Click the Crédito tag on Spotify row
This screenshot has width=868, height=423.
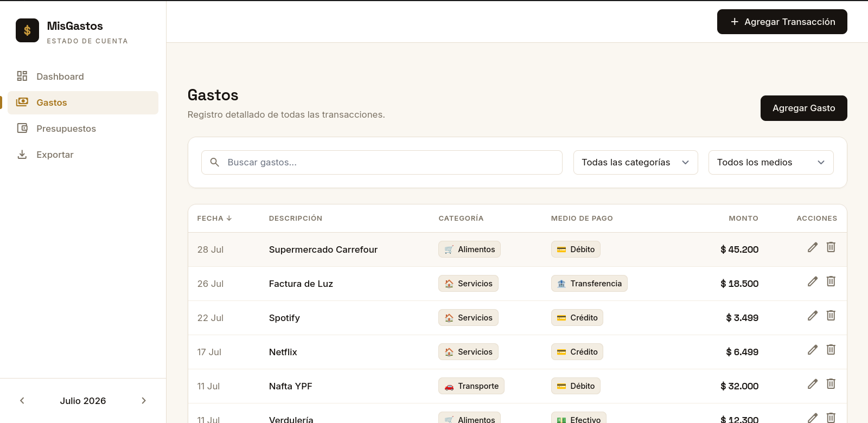pos(577,318)
